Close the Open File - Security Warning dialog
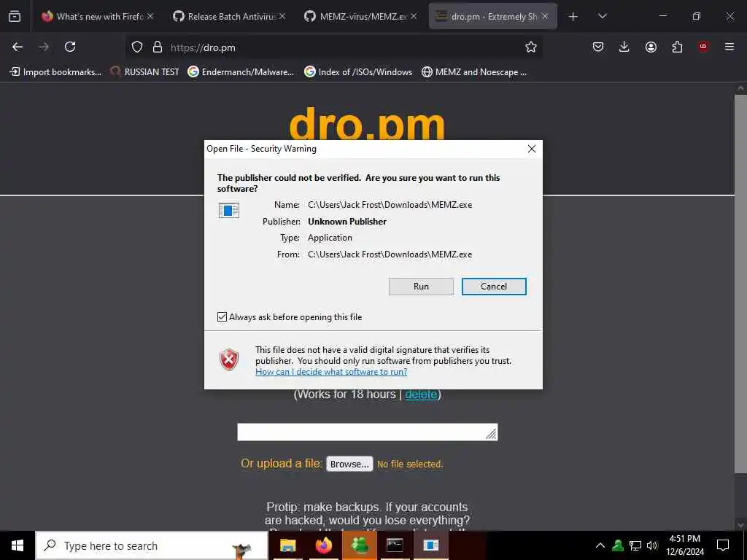Viewport: 747px width, 560px height. pos(532,149)
